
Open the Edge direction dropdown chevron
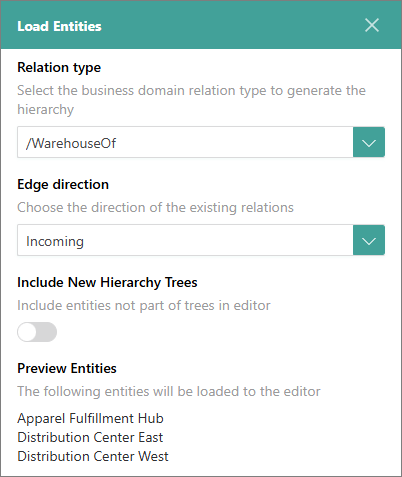[369, 240]
